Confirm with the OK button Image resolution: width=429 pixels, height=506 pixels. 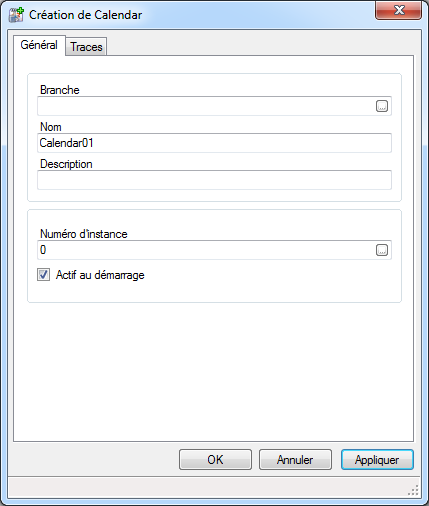coord(215,460)
